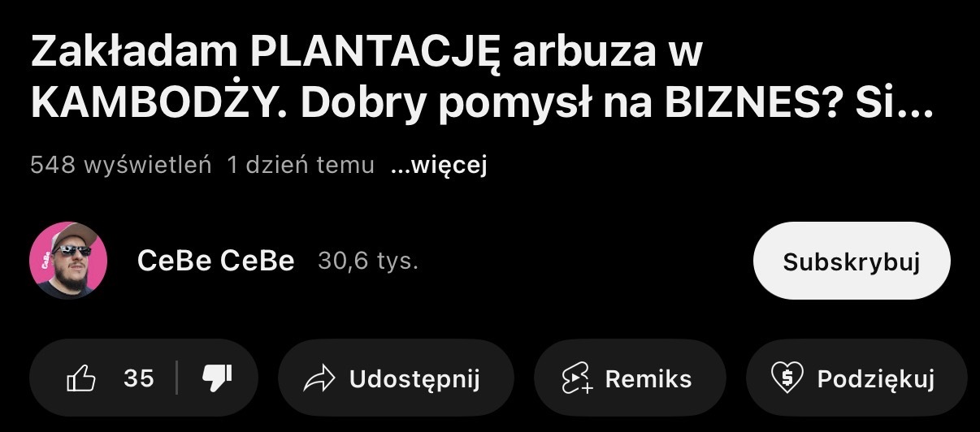980x432 pixels.
Task: Open CeBe CeBe channel avatar
Action: (x=68, y=261)
